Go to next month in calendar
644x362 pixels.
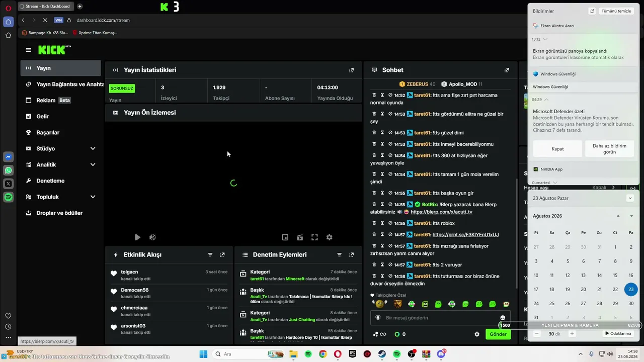(x=631, y=216)
